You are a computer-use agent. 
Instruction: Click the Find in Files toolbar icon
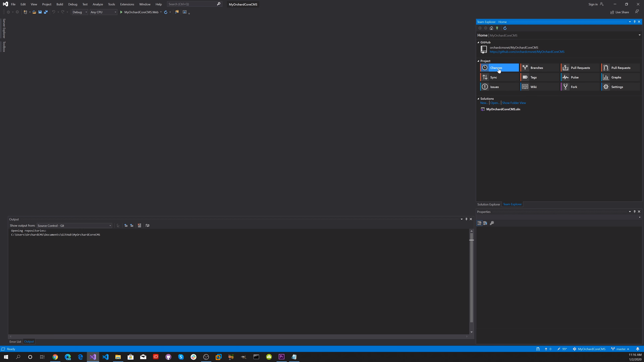coord(177,12)
